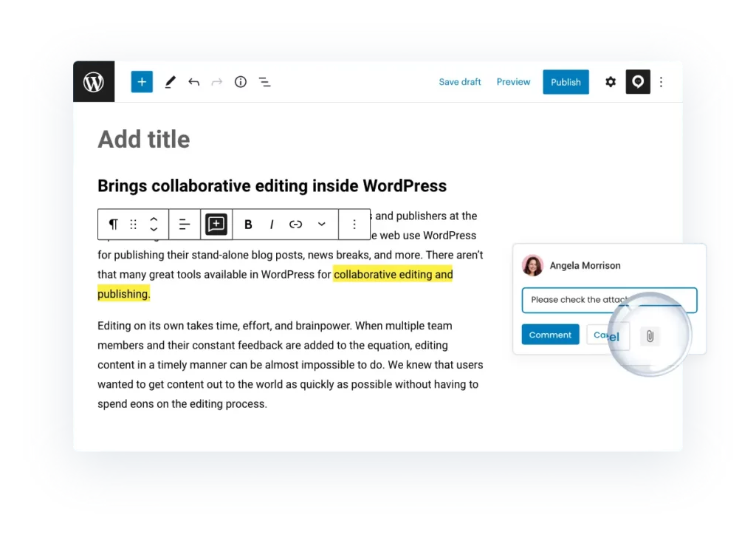Move the block up
Image resolution: width=756 pixels, height=537 pixels.
tap(154, 219)
